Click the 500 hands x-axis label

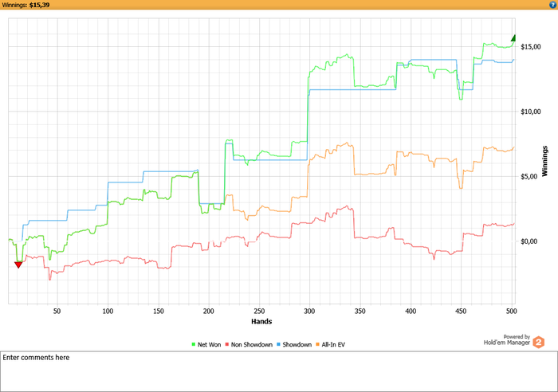coord(512,312)
